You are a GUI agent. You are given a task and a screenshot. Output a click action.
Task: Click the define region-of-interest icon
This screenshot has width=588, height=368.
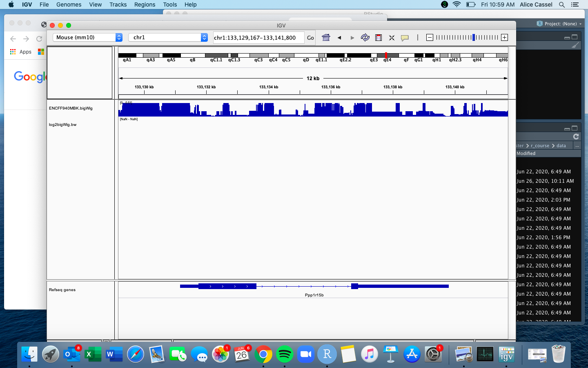click(x=378, y=37)
